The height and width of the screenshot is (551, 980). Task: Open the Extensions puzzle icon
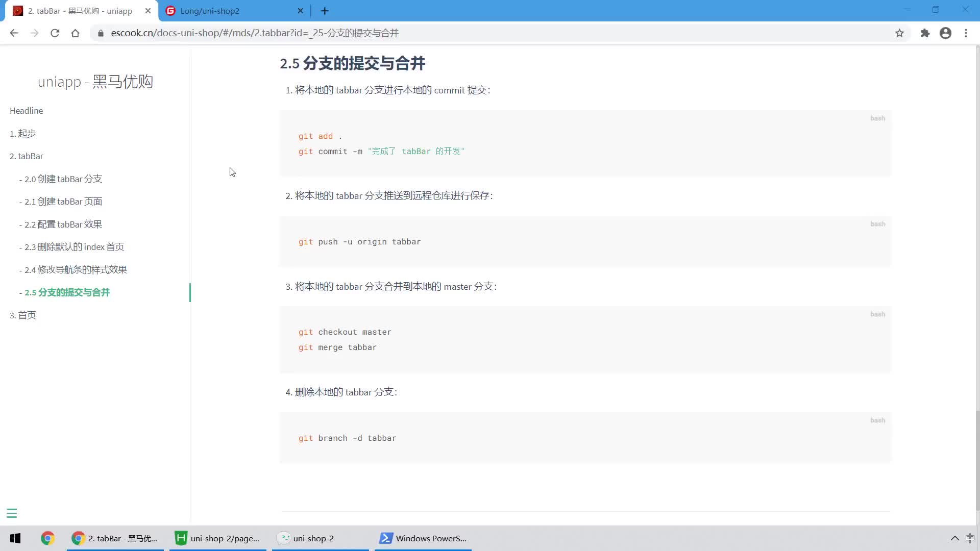click(x=925, y=33)
